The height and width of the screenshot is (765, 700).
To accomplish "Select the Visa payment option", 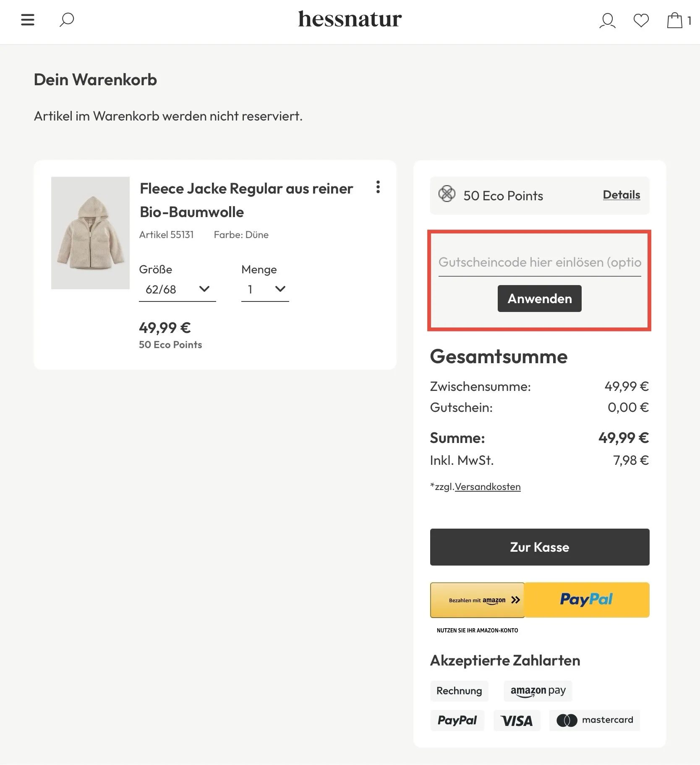I will pos(517,720).
